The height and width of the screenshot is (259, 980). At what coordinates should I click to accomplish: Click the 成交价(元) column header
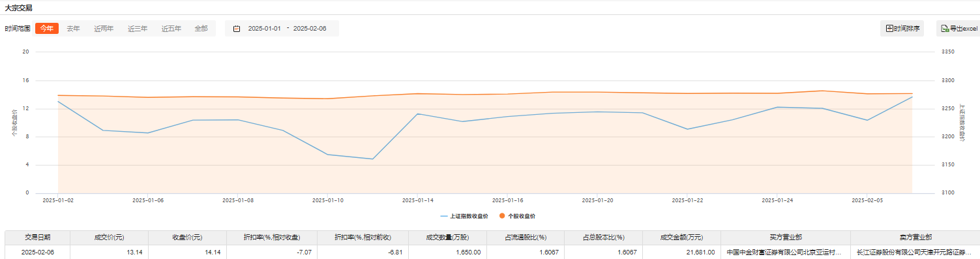click(109, 237)
